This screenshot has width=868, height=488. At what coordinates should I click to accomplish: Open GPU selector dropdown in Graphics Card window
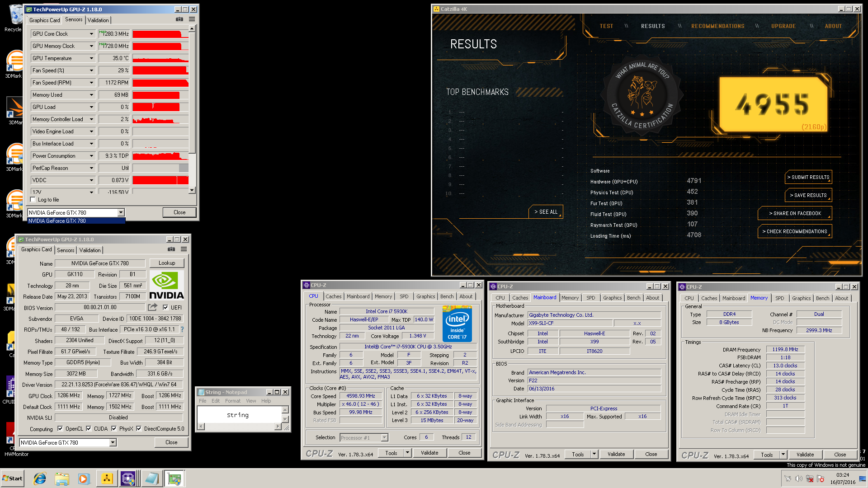pyautogui.click(x=113, y=442)
